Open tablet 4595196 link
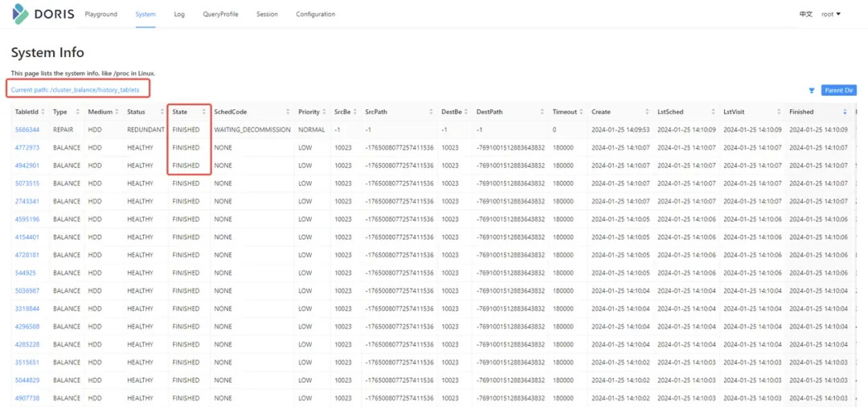Image resolution: width=868 pixels, height=407 pixels. [x=27, y=220]
